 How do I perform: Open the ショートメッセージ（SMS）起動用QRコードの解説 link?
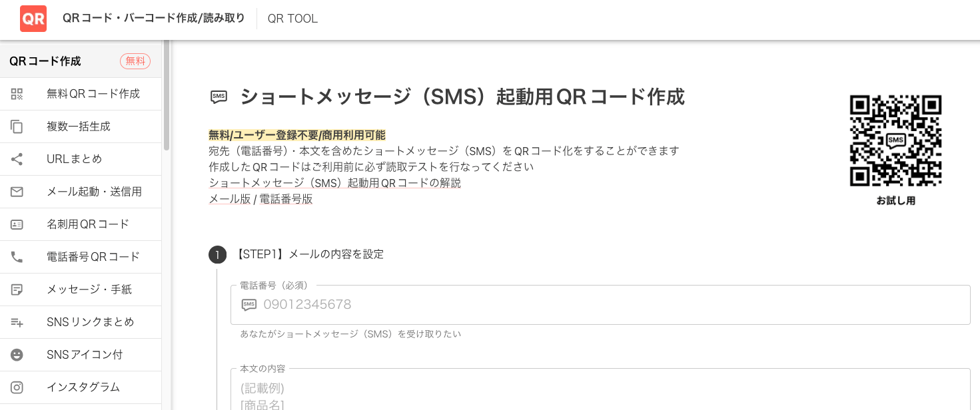(x=334, y=183)
